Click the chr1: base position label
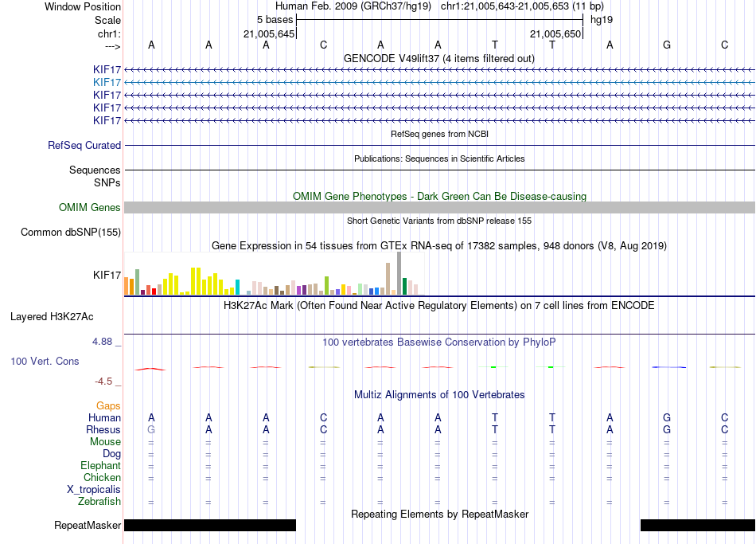Image resolution: width=756 pixels, height=544 pixels. [110, 33]
